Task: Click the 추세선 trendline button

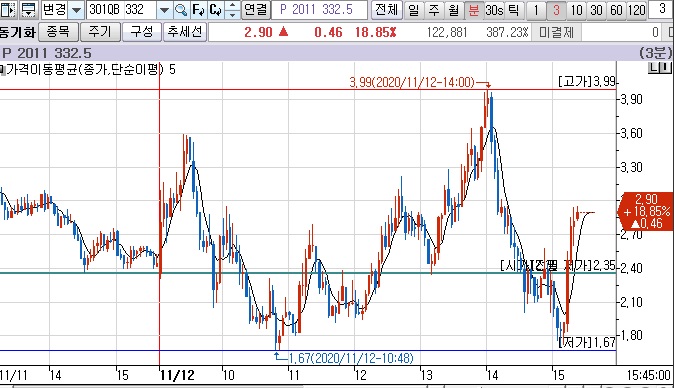Action: (x=184, y=32)
